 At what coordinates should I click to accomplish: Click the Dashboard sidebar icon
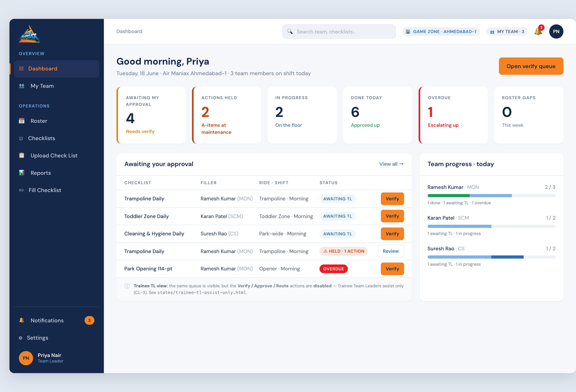coord(21,69)
